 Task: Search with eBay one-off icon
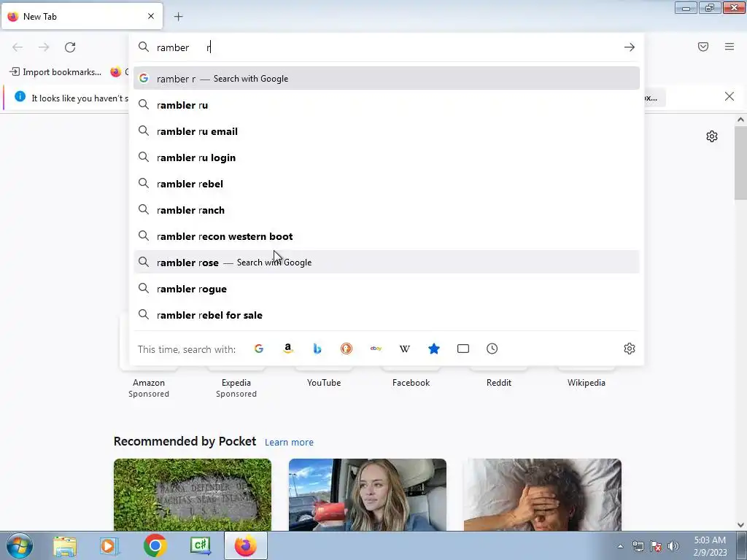(376, 349)
